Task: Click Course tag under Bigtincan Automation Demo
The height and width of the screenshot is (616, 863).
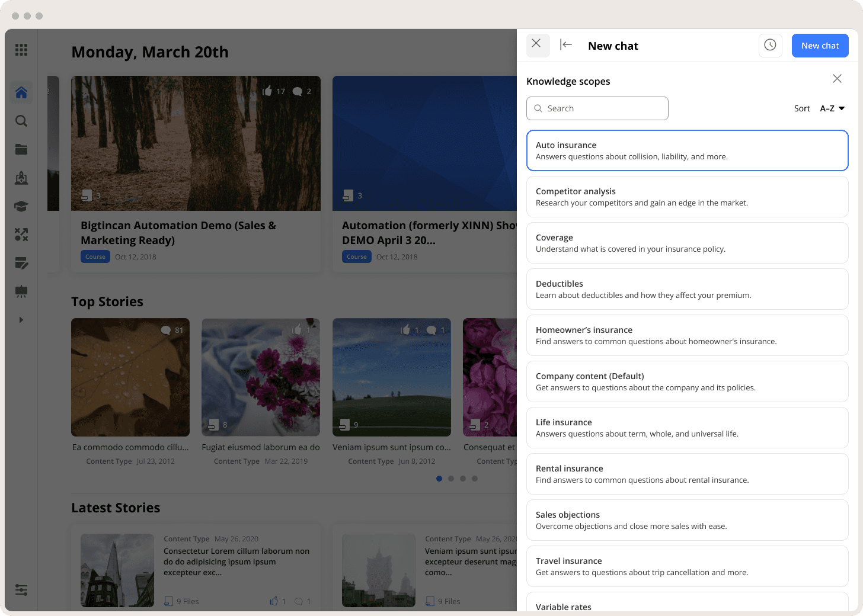Action: click(95, 256)
